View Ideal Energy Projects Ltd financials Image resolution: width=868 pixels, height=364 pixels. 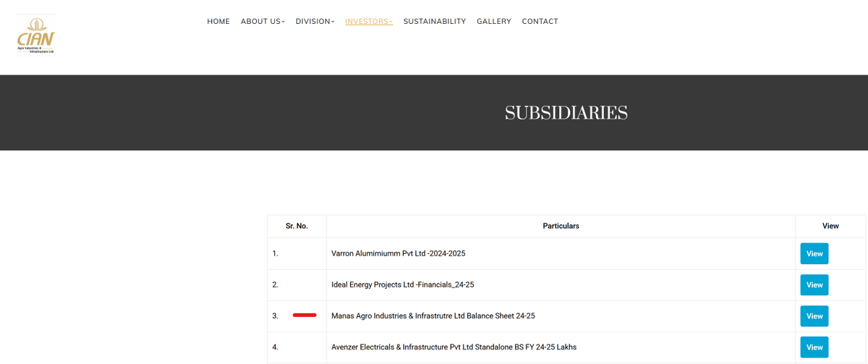pyautogui.click(x=814, y=285)
